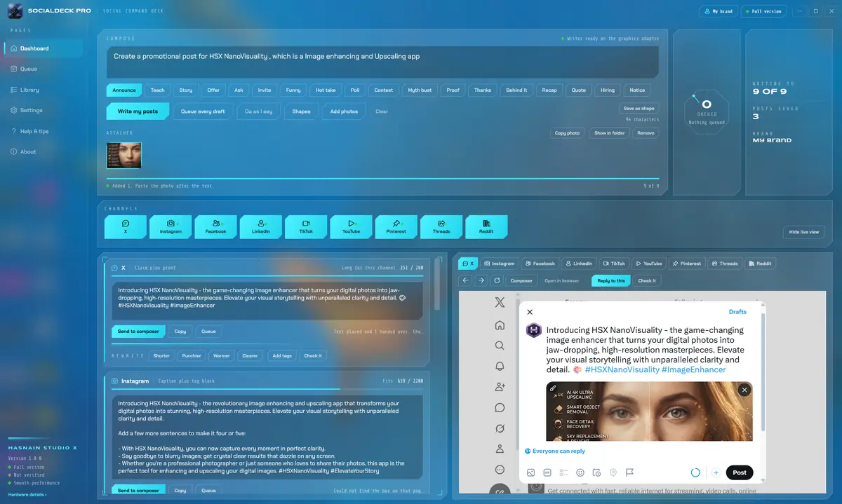Click Queue every draft button

click(x=203, y=111)
